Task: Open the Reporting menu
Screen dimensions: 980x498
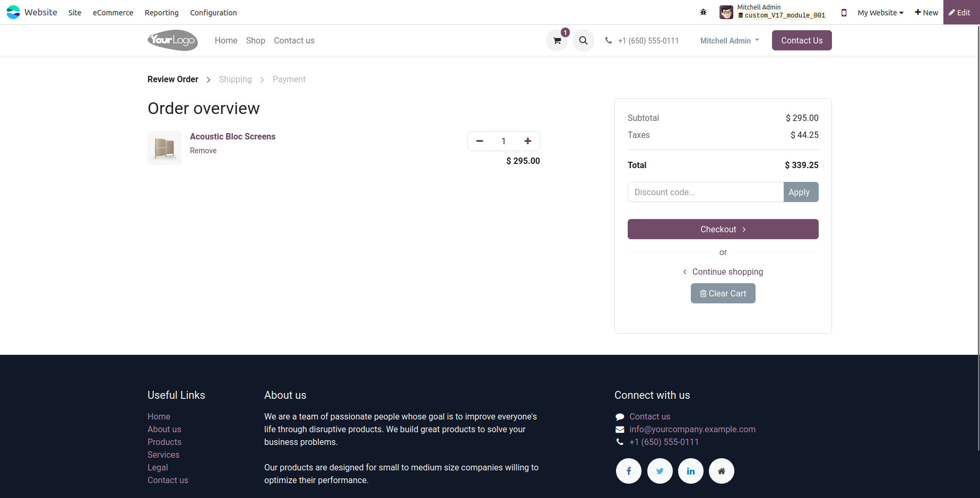Action: point(161,13)
